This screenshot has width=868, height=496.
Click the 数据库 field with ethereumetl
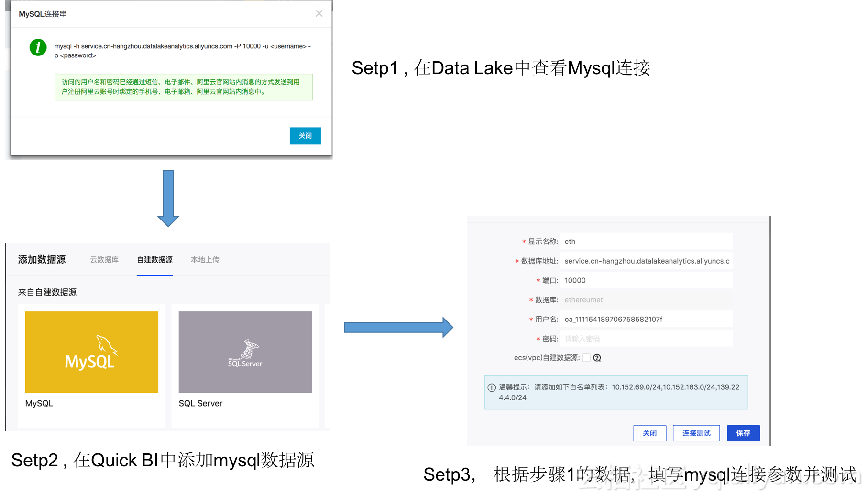tap(646, 300)
